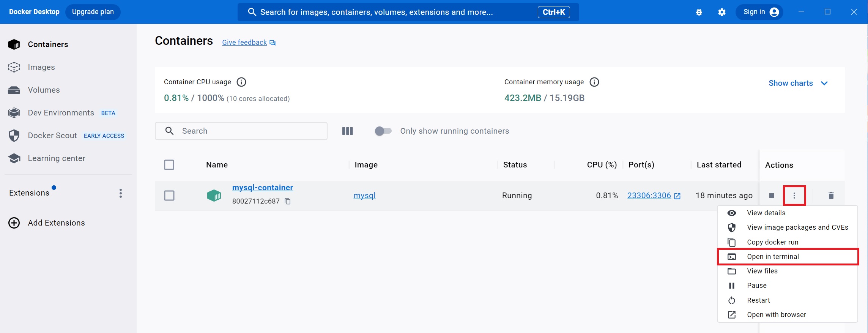
Task: Stop the mysql-container with stop icon
Action: [772, 196]
